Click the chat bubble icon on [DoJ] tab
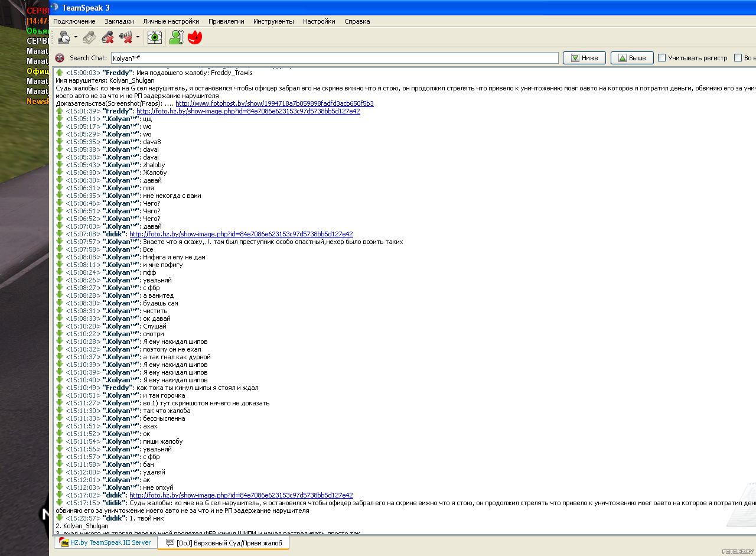Viewport: 756px width, 556px height. tap(170, 542)
